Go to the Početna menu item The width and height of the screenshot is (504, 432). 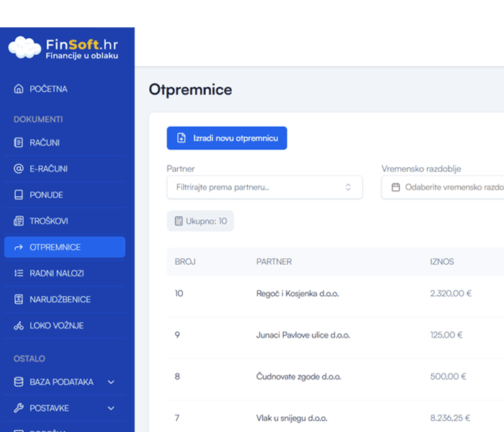pos(48,89)
